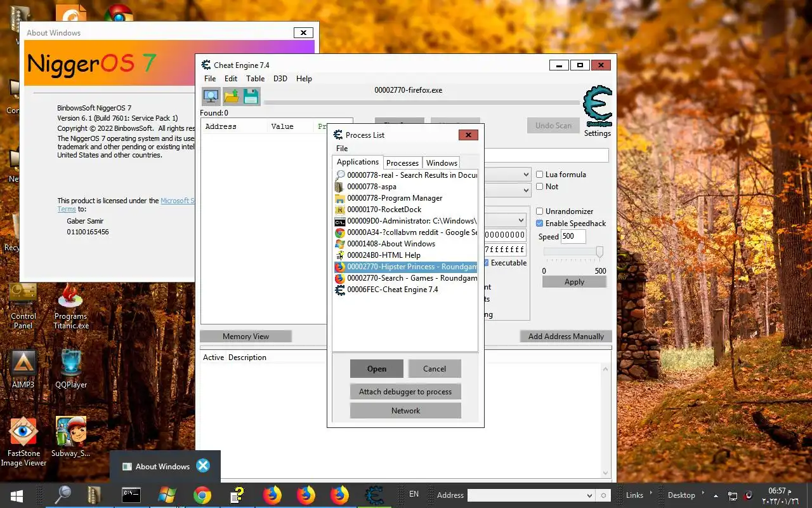This screenshot has width=812, height=508.
Task: Select 00006FEC-Cheat Engine 7.4 process row
Action: click(405, 290)
